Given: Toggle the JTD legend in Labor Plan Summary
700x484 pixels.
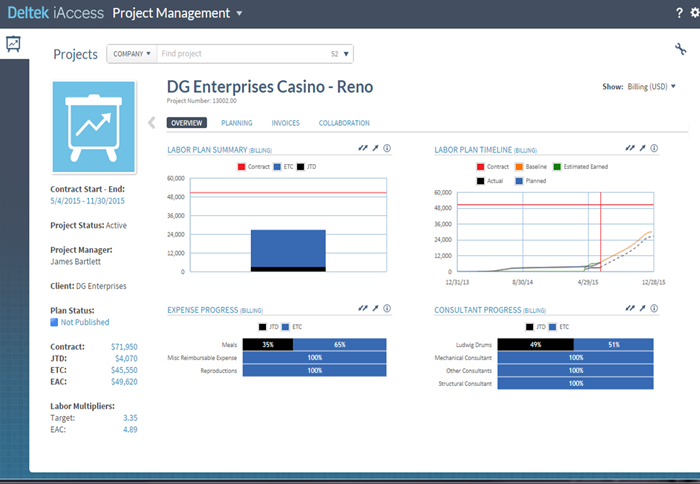Looking at the screenshot, I should click(306, 167).
